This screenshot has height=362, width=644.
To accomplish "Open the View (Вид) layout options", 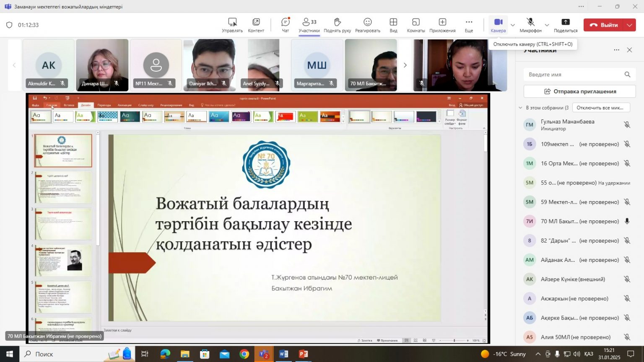I will (x=393, y=25).
